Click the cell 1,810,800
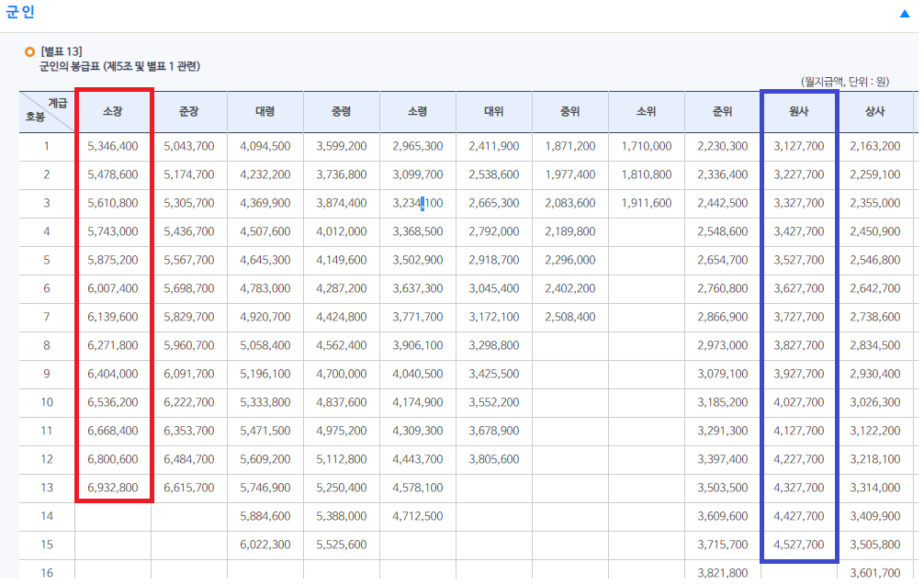This screenshot has width=924, height=584. point(647,174)
